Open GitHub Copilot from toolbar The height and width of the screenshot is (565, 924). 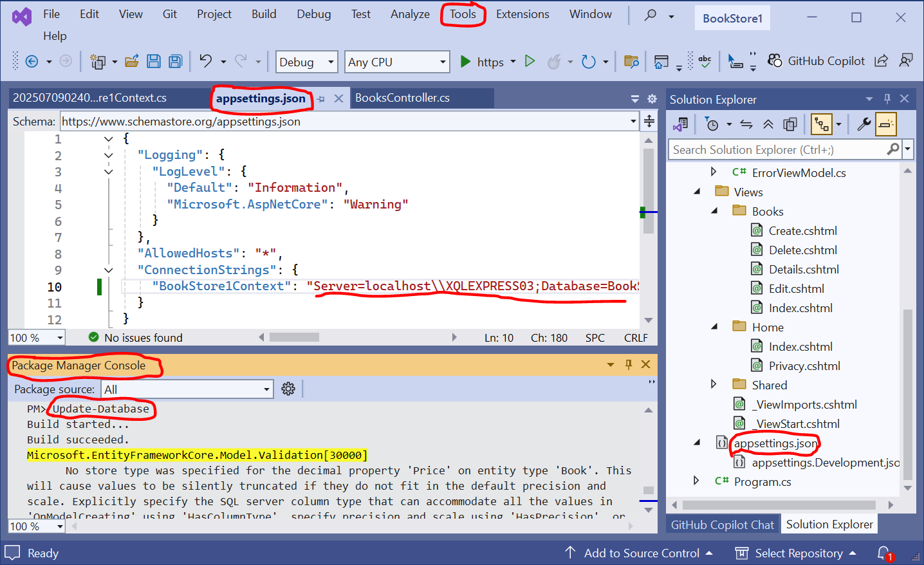click(817, 61)
